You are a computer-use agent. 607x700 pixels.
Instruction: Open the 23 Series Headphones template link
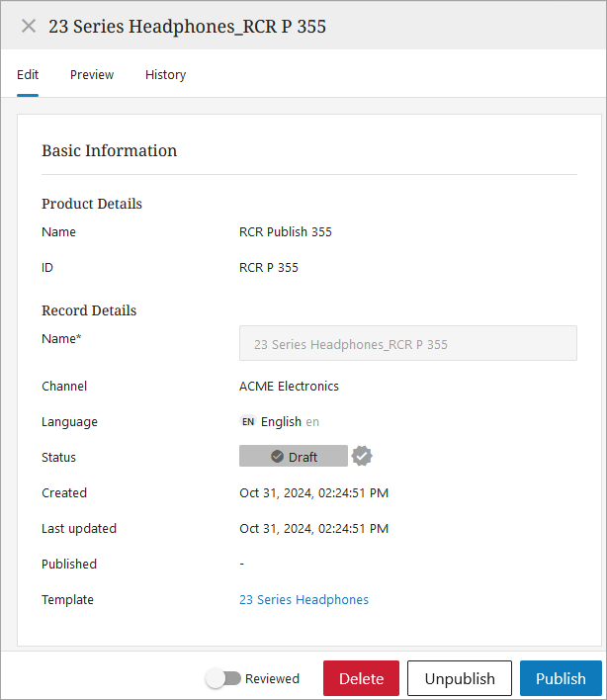(x=303, y=600)
